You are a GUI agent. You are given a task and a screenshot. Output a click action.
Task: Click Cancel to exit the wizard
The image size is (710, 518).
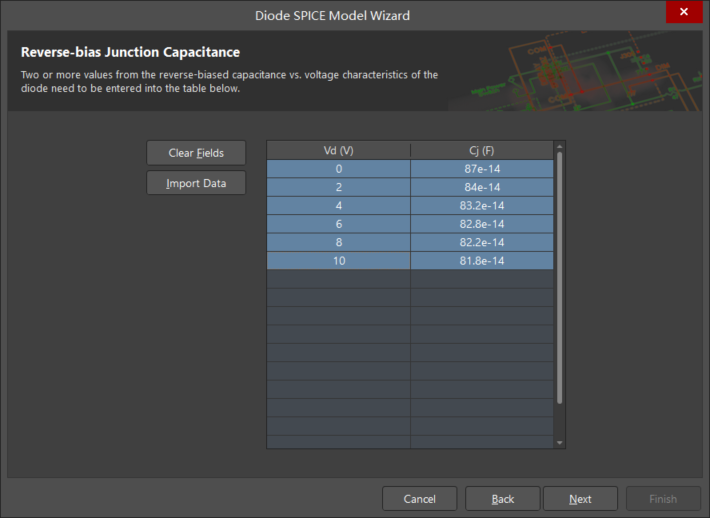coord(419,499)
